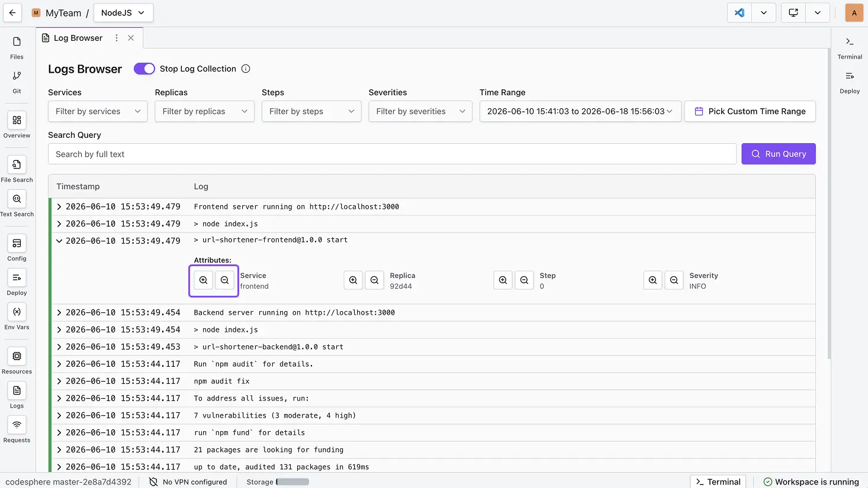Expand 'Run `npm audit` for details.' row
This screenshot has height=488, width=868.
(59, 364)
